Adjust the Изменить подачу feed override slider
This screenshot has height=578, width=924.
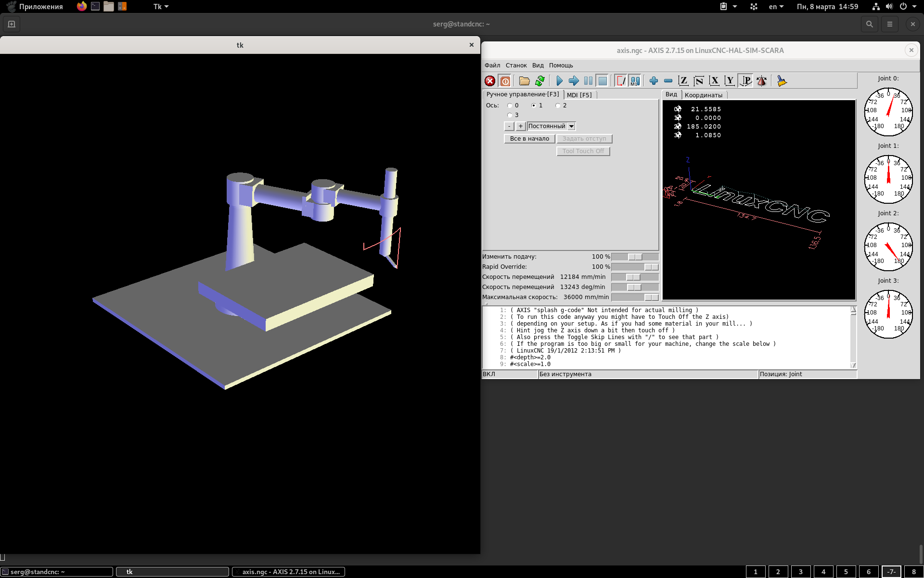click(635, 257)
